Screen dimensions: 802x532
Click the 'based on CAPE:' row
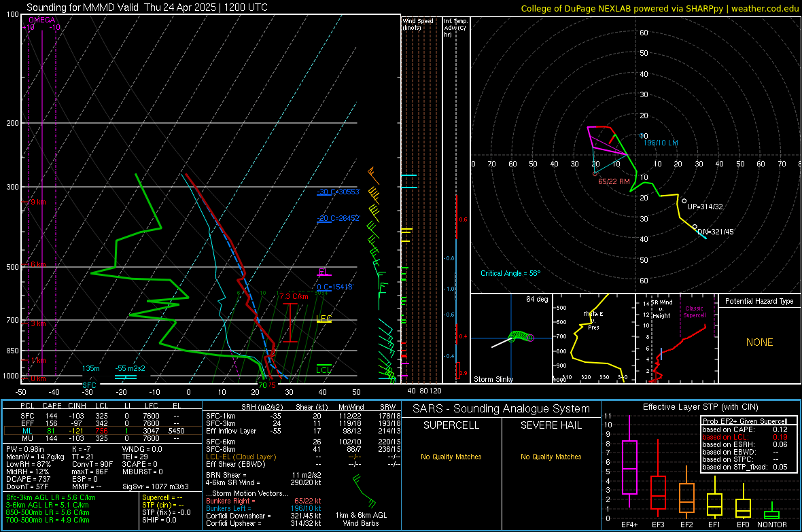tap(745, 429)
